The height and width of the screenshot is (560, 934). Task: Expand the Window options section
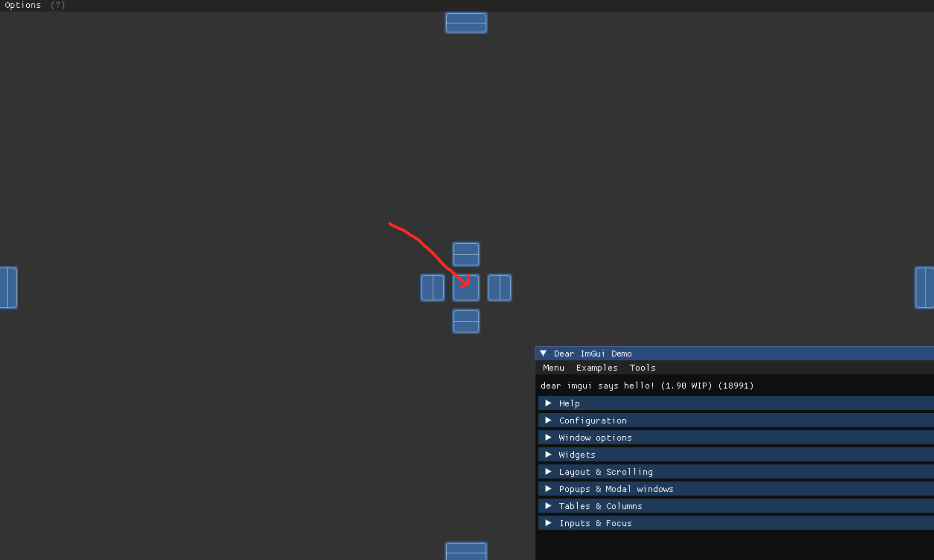tap(595, 437)
